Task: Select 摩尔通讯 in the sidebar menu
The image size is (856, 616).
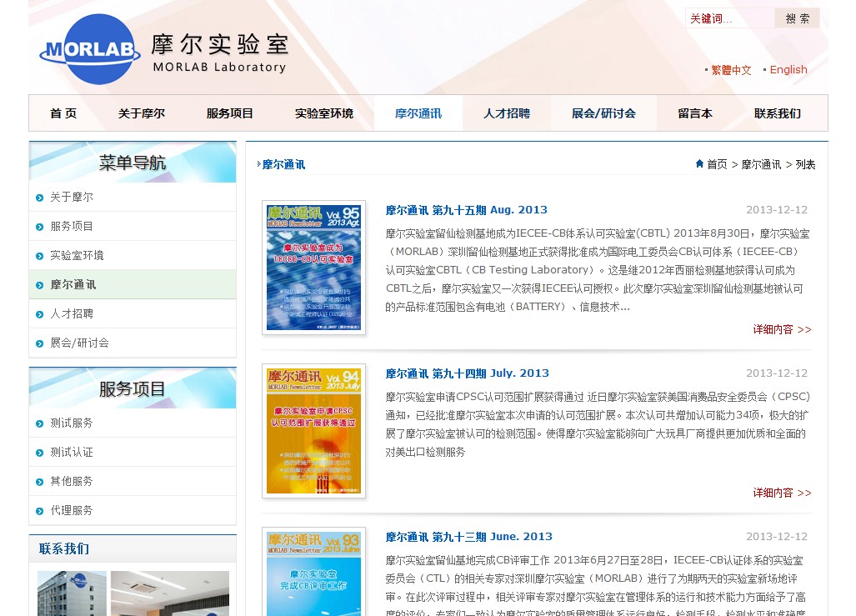Action: click(x=73, y=284)
